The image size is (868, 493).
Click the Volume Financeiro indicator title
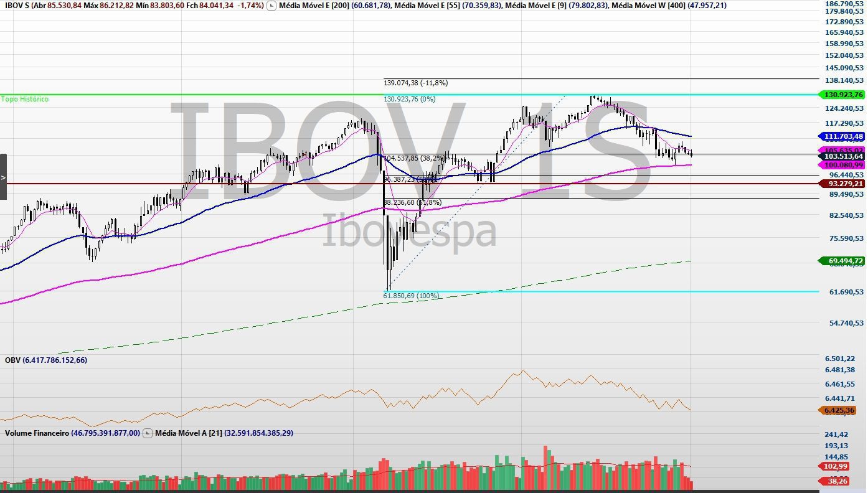click(x=37, y=433)
